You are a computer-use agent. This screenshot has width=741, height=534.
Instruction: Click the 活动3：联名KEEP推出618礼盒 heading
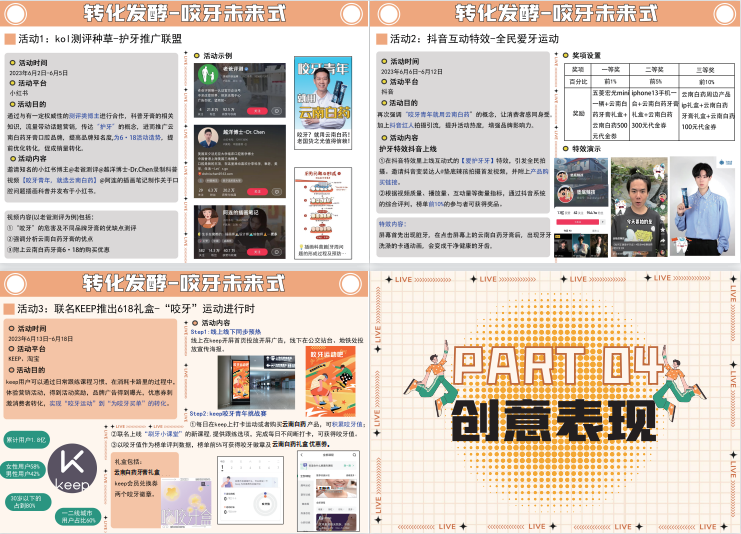[x=136, y=309]
